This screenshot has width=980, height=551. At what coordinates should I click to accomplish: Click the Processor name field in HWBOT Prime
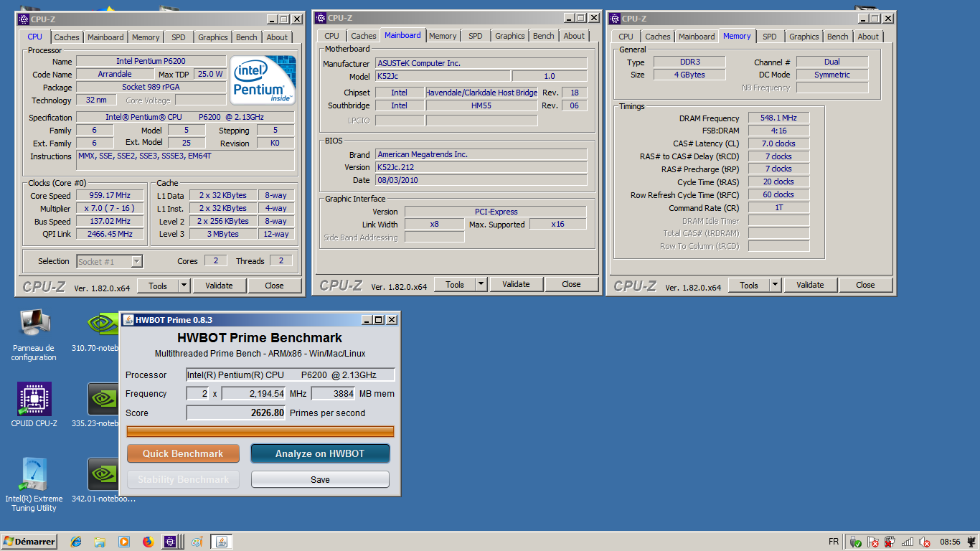[291, 375]
